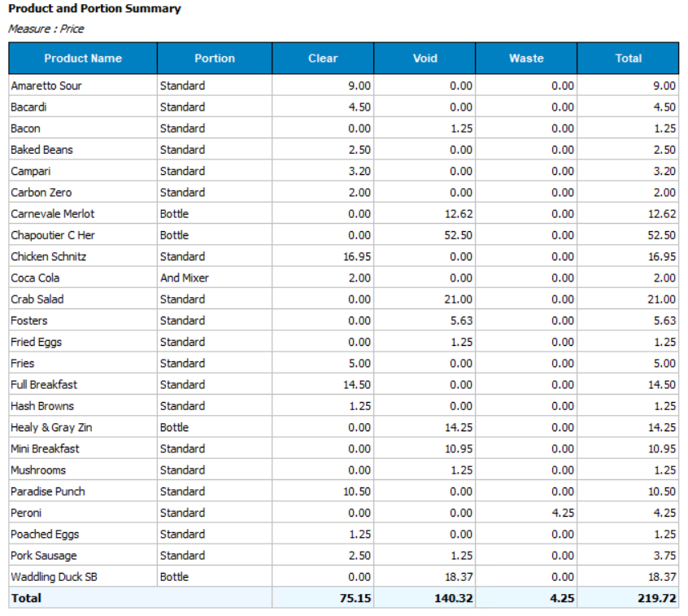This screenshot has width=688, height=616.
Task: Select the Void value 52.50
Action: pyautogui.click(x=460, y=235)
